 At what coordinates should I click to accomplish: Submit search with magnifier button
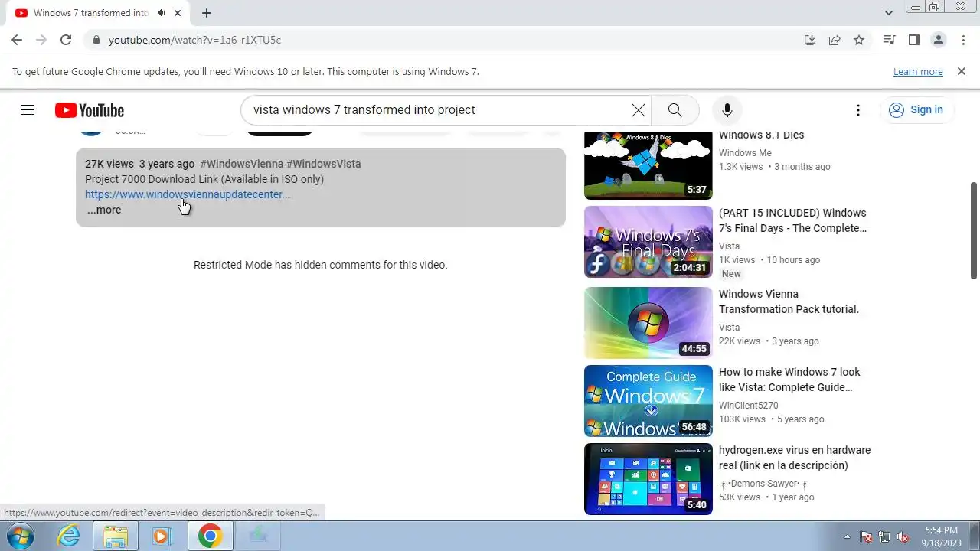click(675, 110)
